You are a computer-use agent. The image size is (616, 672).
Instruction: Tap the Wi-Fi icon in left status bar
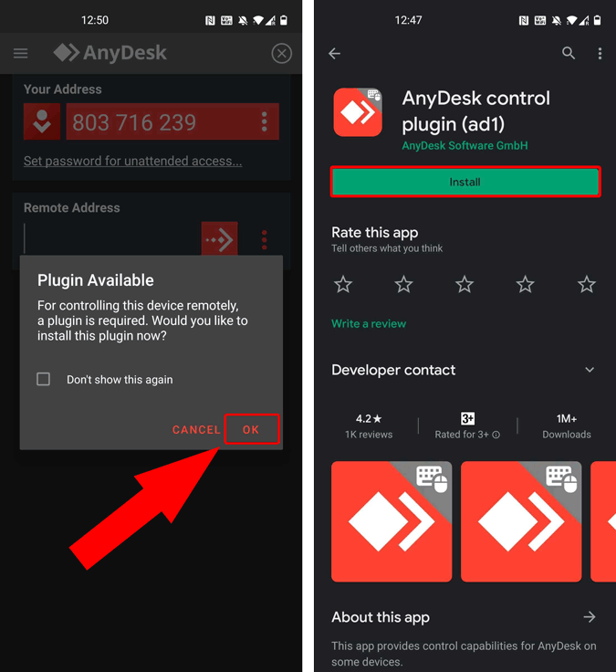(x=259, y=20)
